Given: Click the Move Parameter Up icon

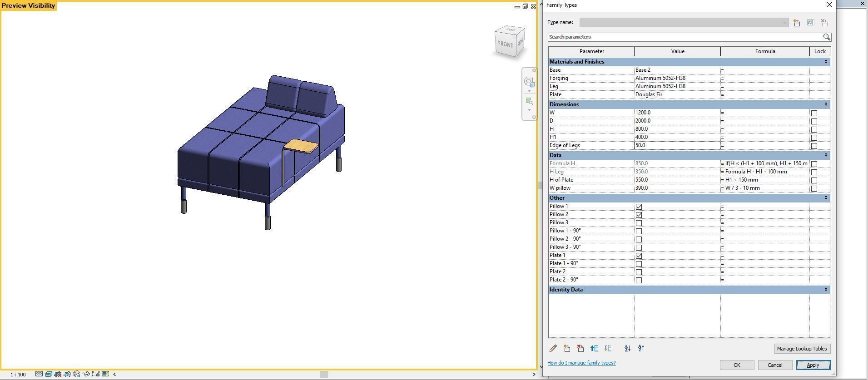Looking at the screenshot, I should [x=594, y=349].
